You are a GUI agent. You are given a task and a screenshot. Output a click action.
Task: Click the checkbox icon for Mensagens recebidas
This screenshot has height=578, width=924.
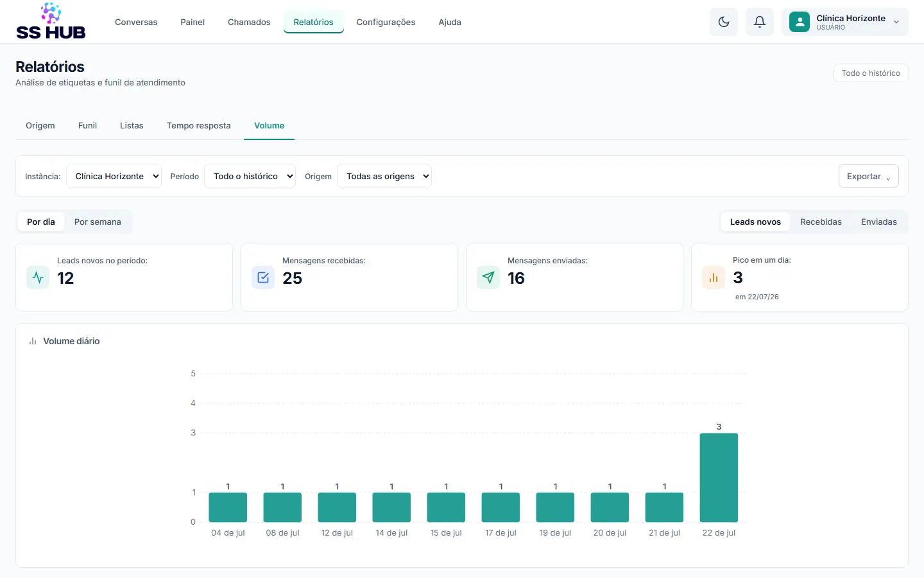263,277
